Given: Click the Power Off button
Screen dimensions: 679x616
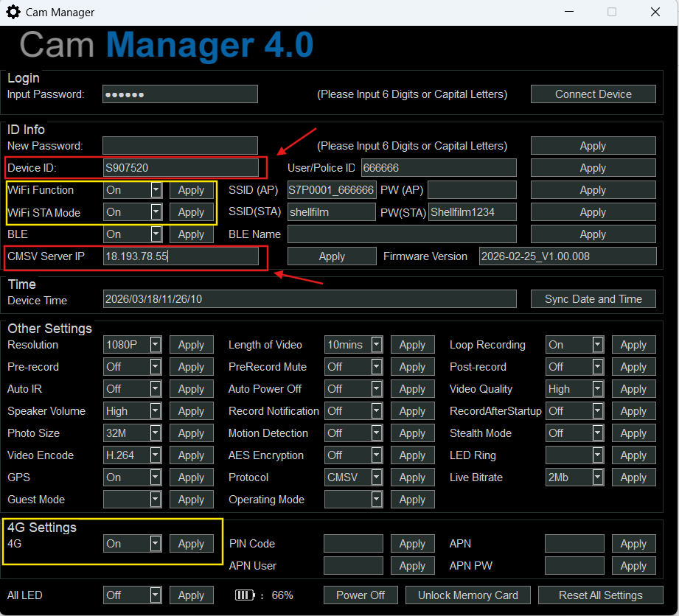Looking at the screenshot, I should coord(361,595).
